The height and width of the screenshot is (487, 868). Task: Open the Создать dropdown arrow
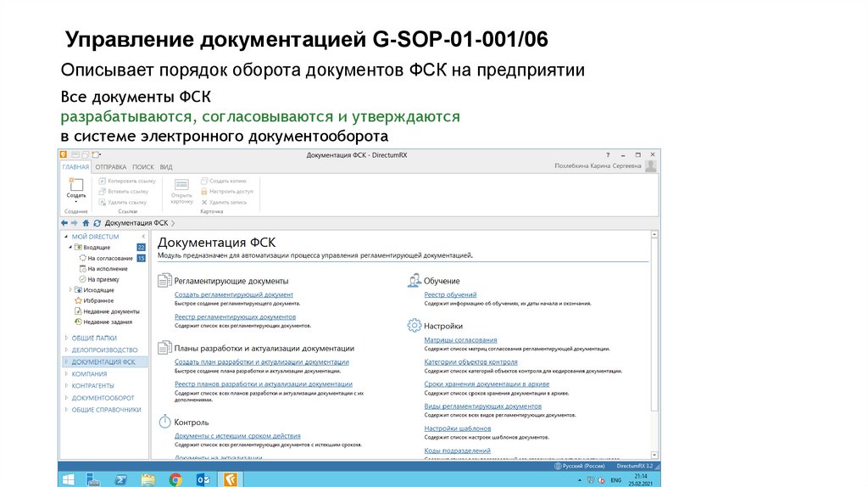[x=75, y=202]
